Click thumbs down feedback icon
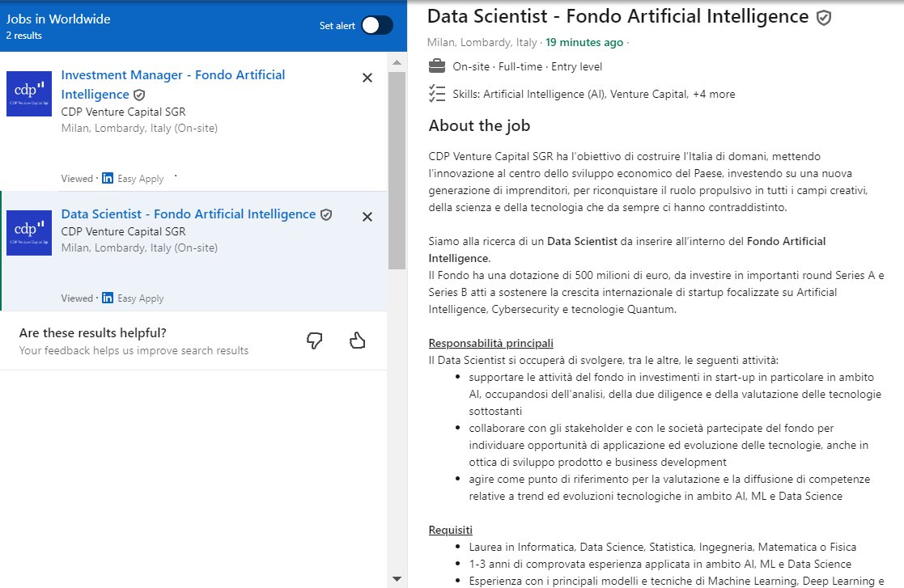Image resolution: width=904 pixels, height=588 pixels. 314,341
